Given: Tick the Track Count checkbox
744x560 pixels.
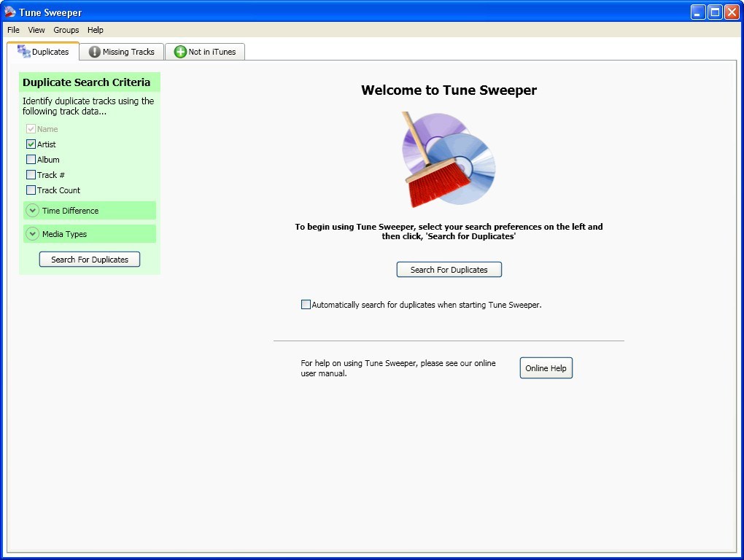Looking at the screenshot, I should coord(31,190).
